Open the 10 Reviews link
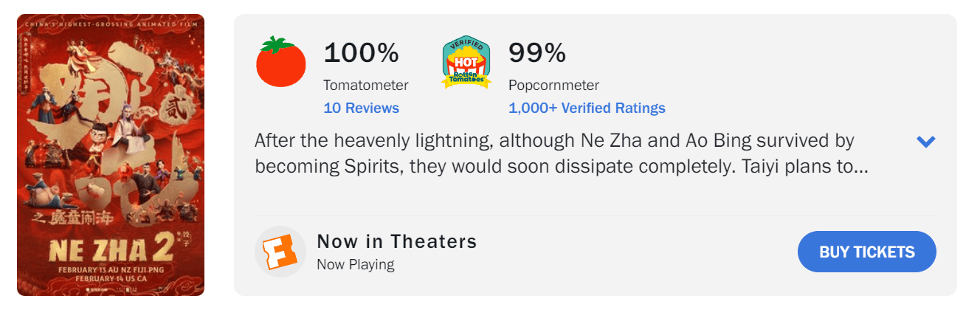The image size is (980, 321). coord(361,108)
